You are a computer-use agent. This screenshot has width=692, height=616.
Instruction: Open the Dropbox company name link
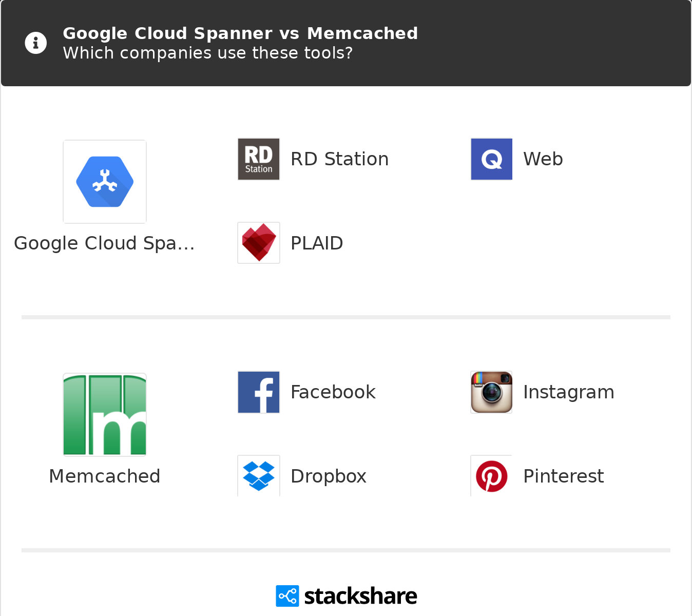328,476
